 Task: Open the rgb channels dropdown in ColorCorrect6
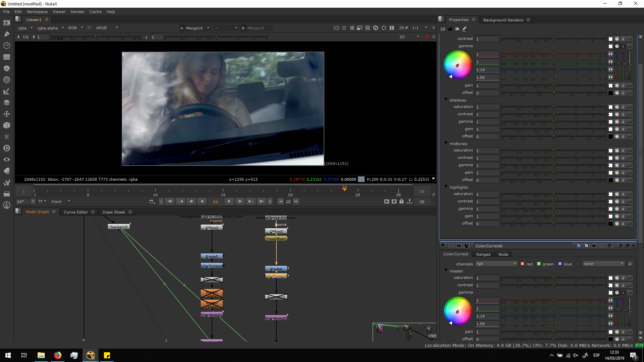[496, 264]
